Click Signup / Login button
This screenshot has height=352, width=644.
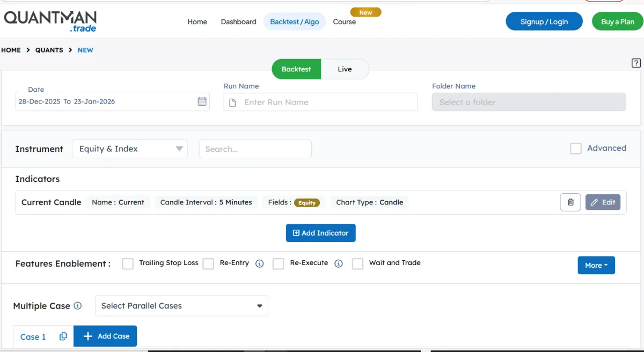click(x=544, y=21)
